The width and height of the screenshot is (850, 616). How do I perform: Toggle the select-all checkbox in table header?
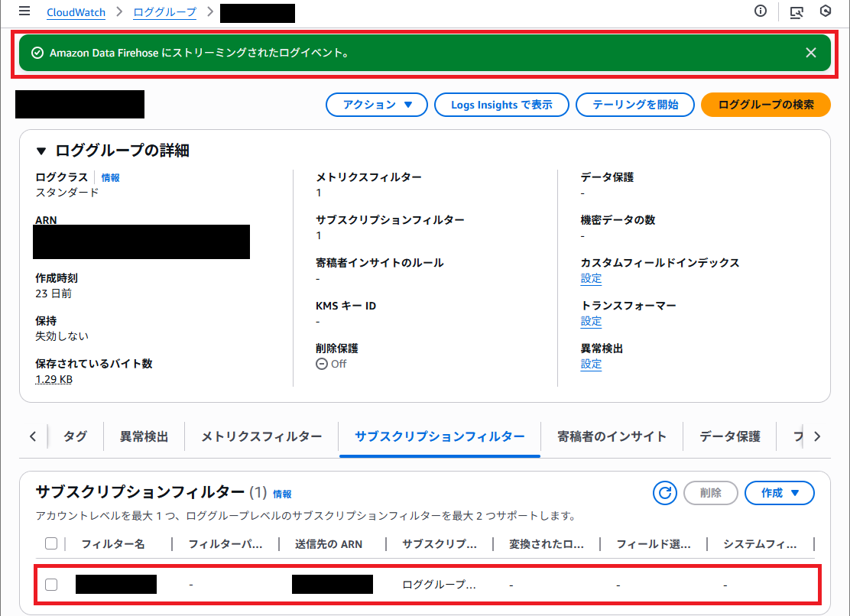51,543
